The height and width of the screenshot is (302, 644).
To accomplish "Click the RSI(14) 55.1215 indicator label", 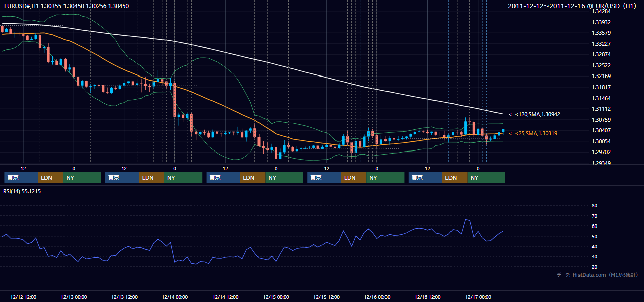I will (22, 191).
